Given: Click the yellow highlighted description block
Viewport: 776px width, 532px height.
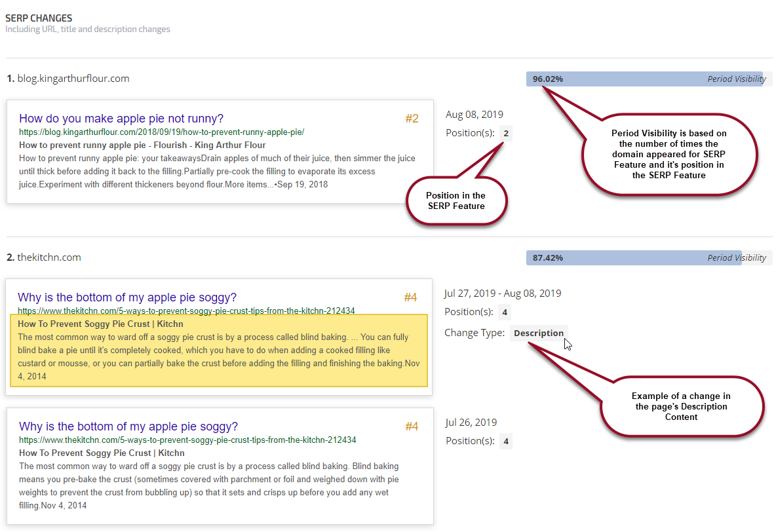Looking at the screenshot, I should (x=219, y=351).
